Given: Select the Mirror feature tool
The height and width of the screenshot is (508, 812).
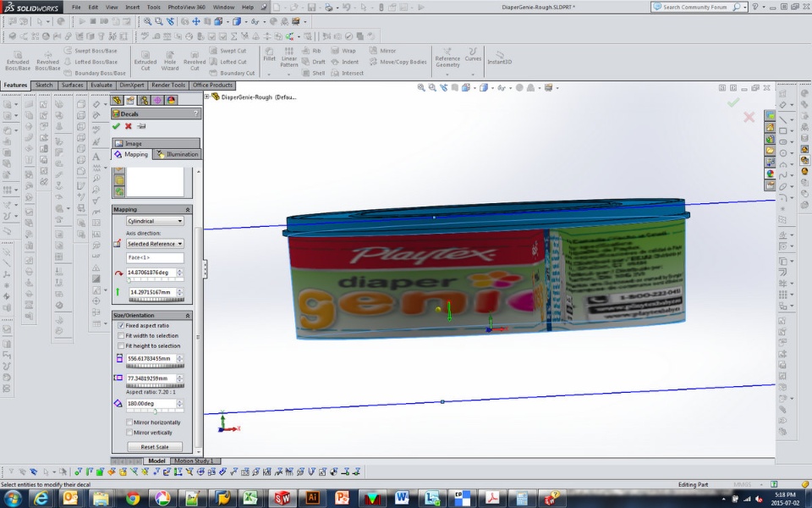Looking at the screenshot, I should [x=382, y=51].
